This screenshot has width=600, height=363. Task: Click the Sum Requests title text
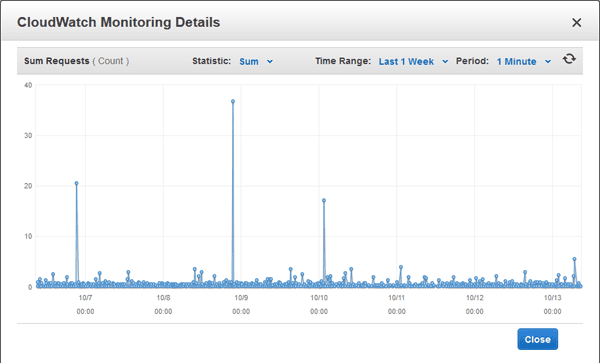[x=56, y=61]
